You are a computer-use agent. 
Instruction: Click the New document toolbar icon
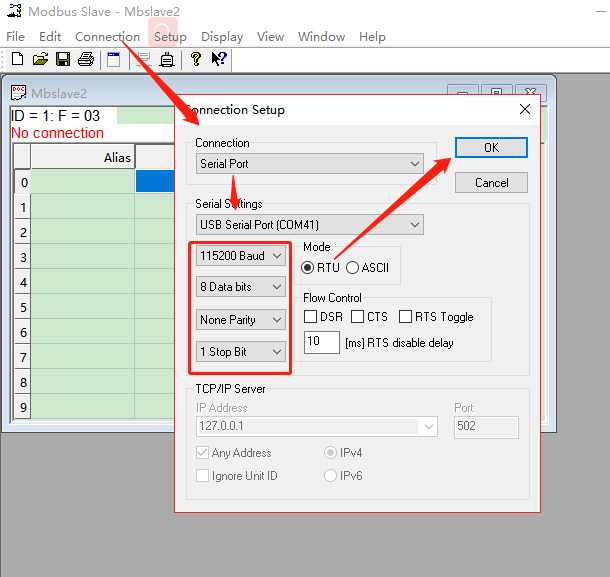point(17,60)
